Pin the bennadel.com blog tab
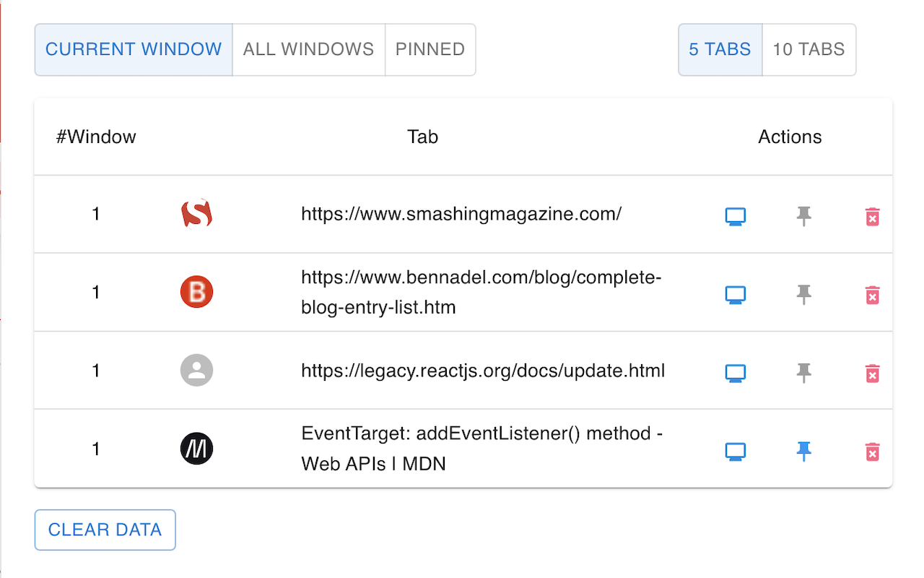 [803, 295]
